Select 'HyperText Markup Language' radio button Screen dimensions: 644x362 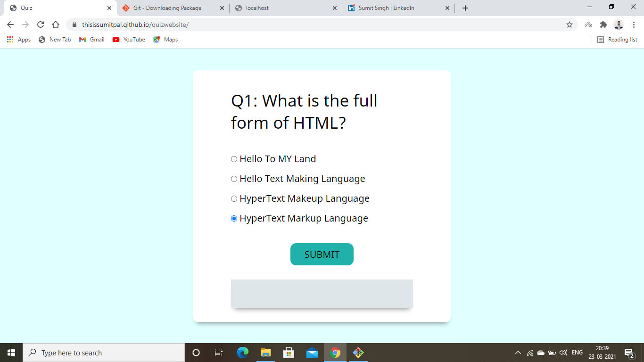coord(234,219)
